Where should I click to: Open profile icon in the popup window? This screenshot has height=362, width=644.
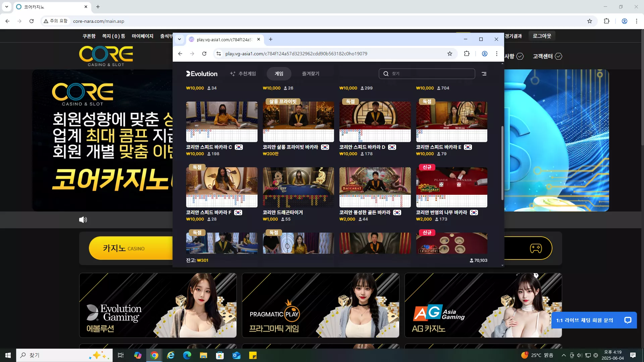pyautogui.click(x=485, y=54)
